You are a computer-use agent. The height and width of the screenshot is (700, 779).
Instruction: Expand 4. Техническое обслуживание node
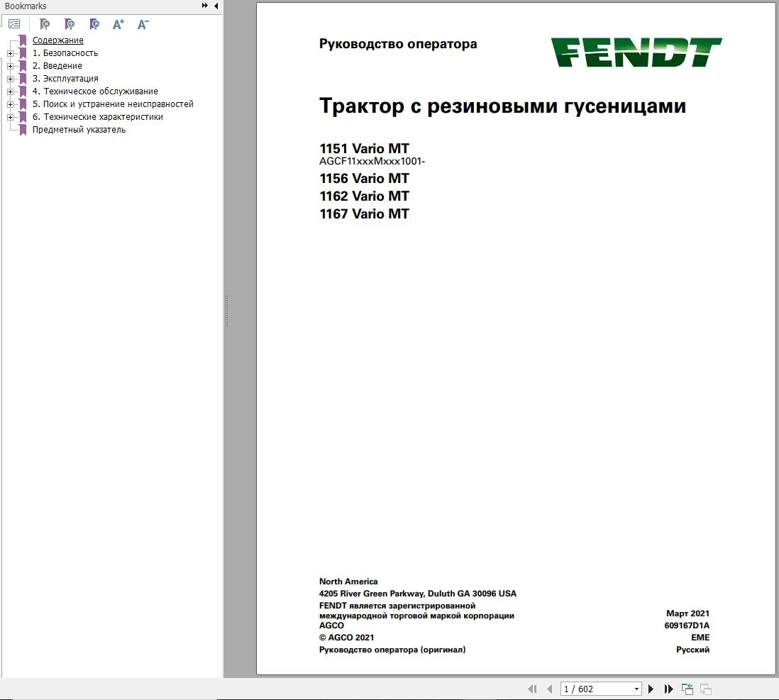(x=10, y=91)
